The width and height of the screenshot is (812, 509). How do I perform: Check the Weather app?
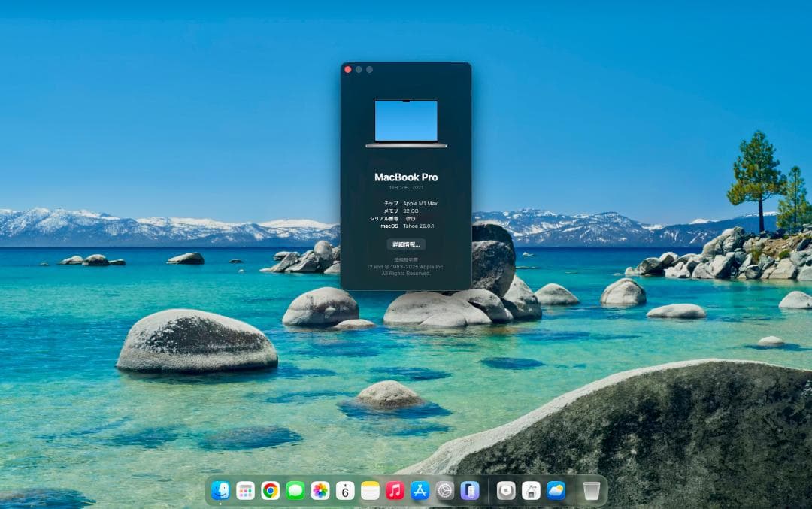pyautogui.click(x=555, y=490)
